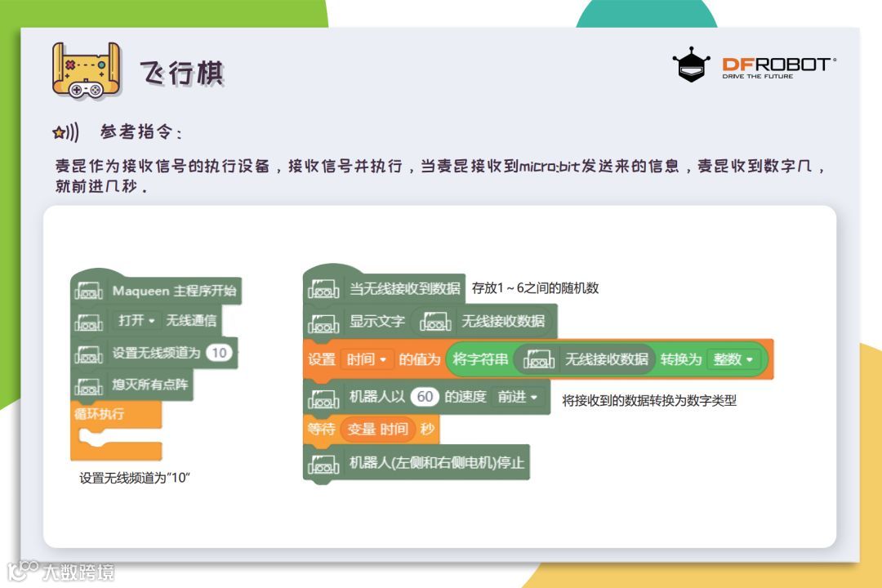
Task: Click the DRIVE THE FUTURE tagline
Action: (758, 76)
